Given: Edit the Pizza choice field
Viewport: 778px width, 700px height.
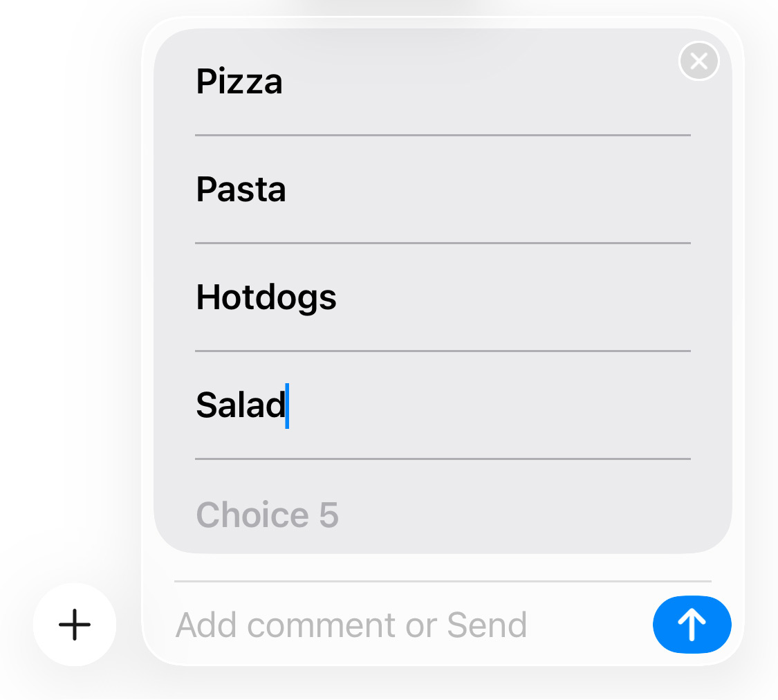Looking at the screenshot, I should tap(443, 82).
